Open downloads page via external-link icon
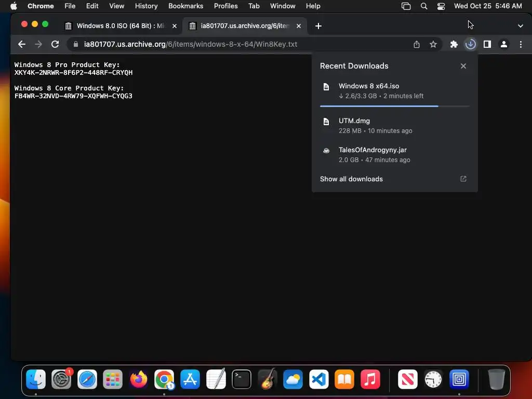This screenshot has width=532, height=399. [x=463, y=179]
